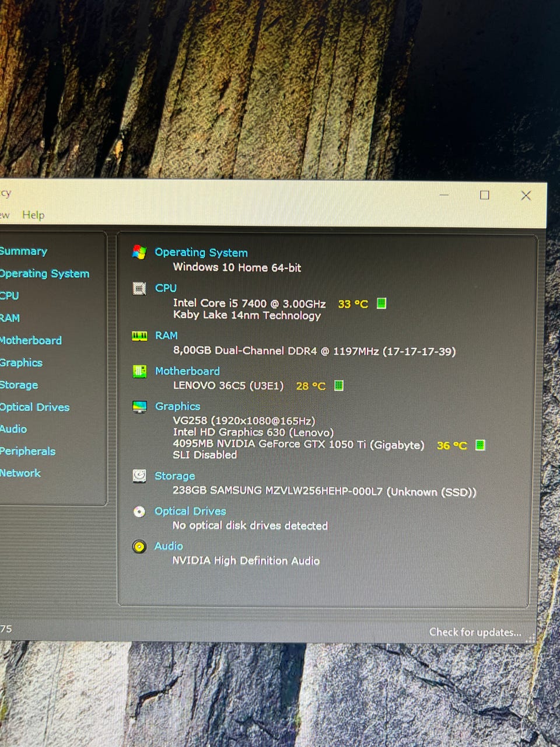Click the SLI Disabled text
The height and width of the screenshot is (747, 560).
(205, 455)
